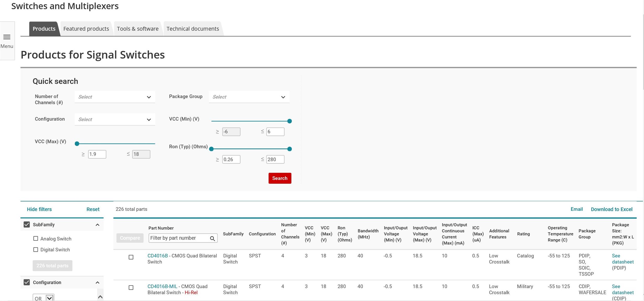This screenshot has height=301, width=644.
Task: Open the Configuration quick search dropdown
Action: point(115,119)
